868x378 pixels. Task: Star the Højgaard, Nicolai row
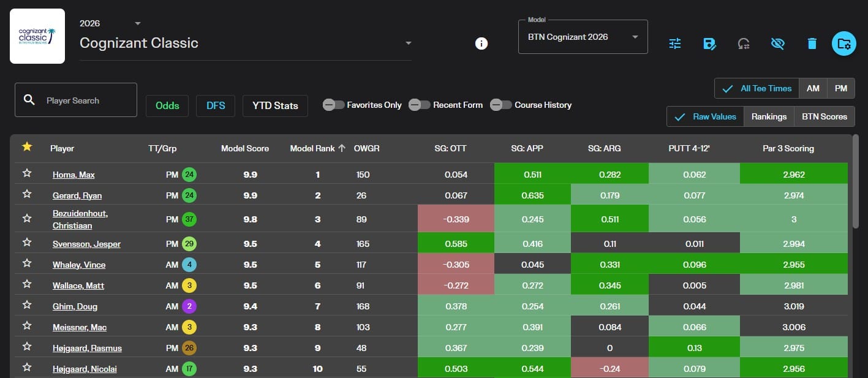point(27,368)
